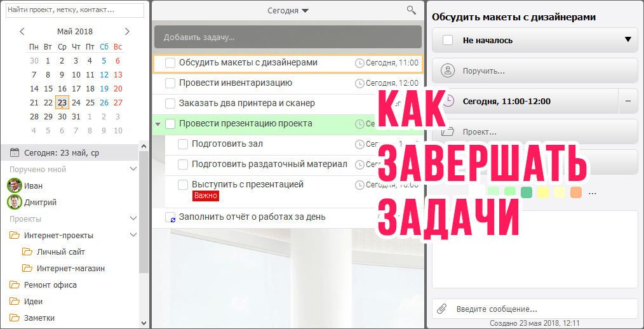Viewport: 644px width, 329px height.
Task: Open Ivan's avatar in assigned list
Action: (x=15, y=185)
